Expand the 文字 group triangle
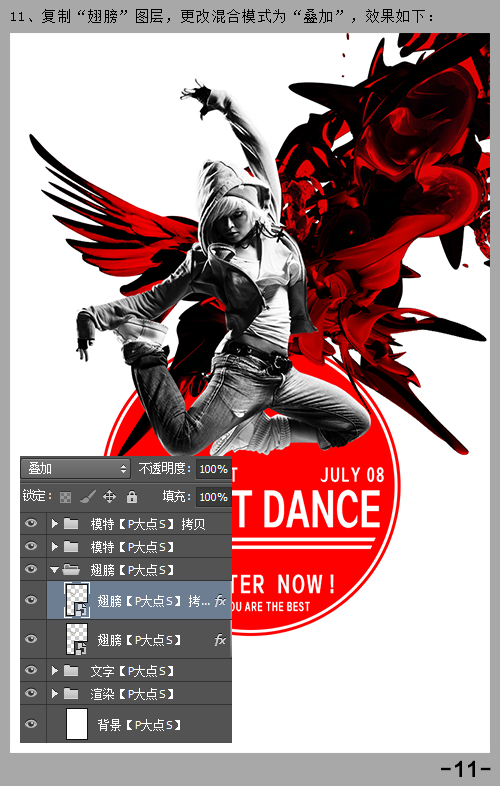Viewport: 500px width, 786px height. [55, 670]
